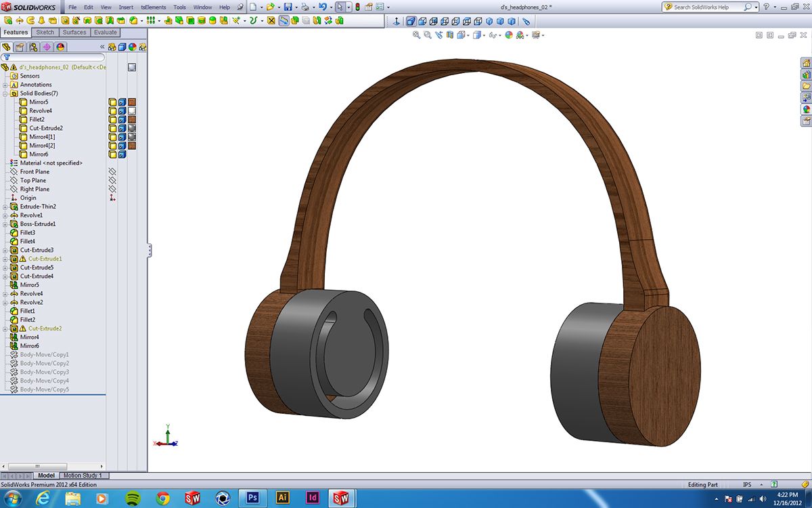
Task: Activate the Section View tool
Action: tap(449, 34)
